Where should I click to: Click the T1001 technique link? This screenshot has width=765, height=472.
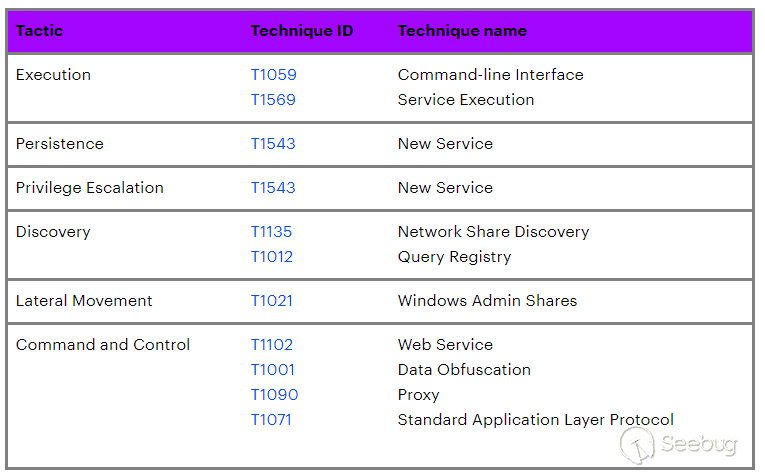(271, 370)
